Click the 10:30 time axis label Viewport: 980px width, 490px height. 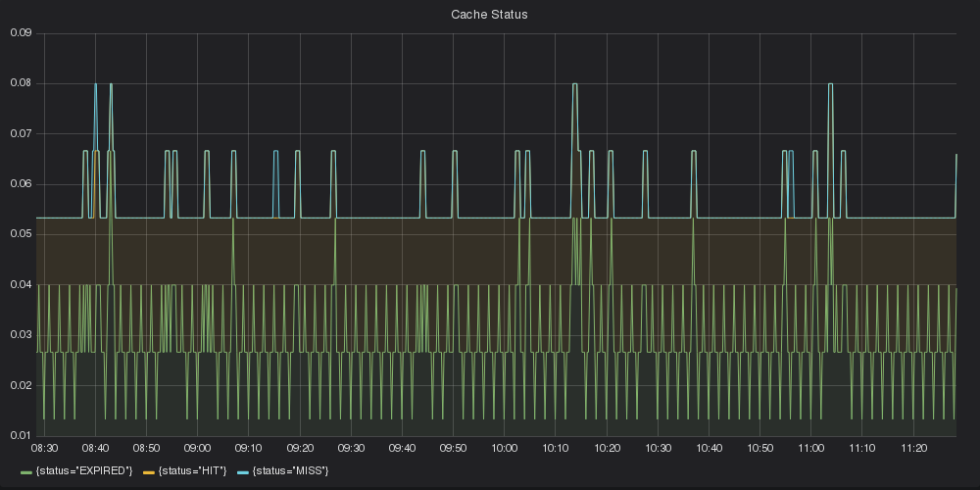tap(659, 448)
